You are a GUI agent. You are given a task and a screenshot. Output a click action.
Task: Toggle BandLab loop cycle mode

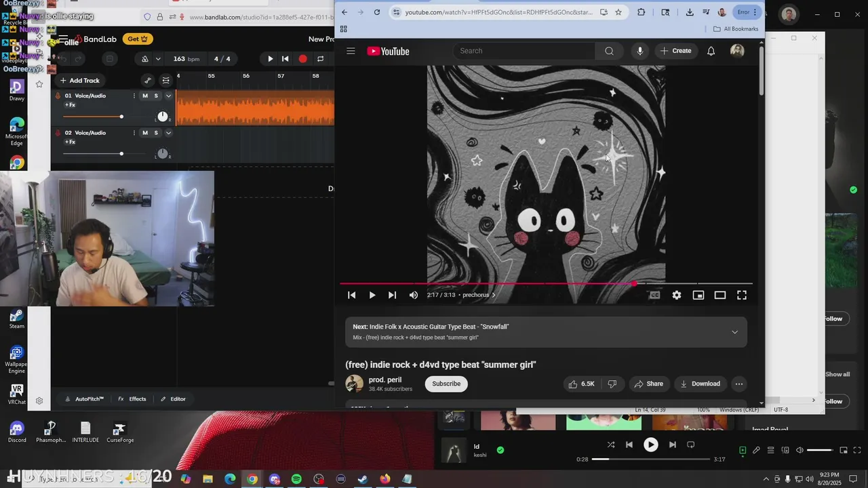click(320, 59)
